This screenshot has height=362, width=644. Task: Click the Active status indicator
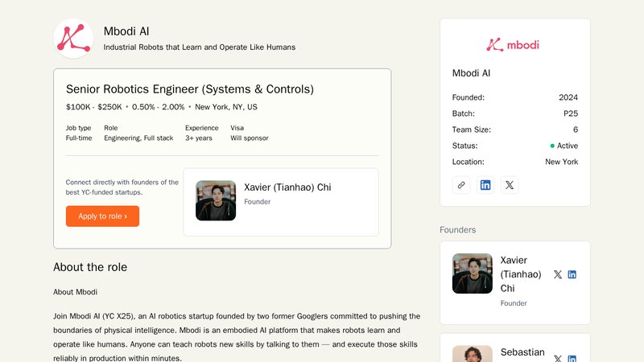pos(563,146)
